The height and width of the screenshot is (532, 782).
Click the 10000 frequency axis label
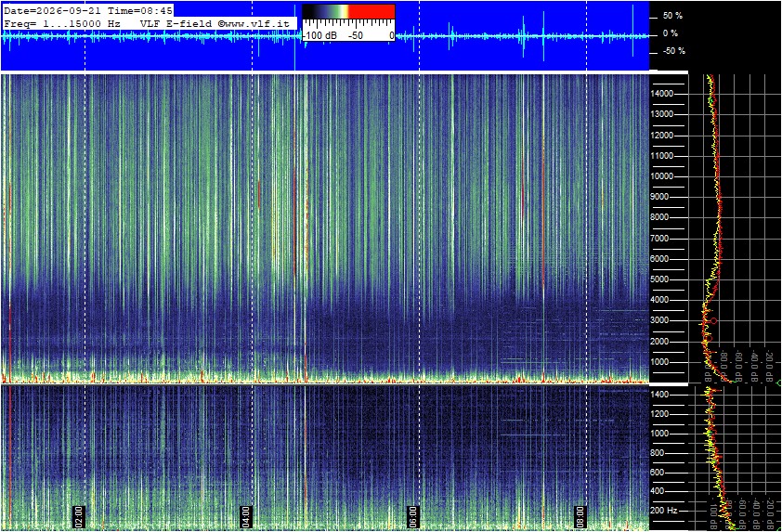(663, 176)
